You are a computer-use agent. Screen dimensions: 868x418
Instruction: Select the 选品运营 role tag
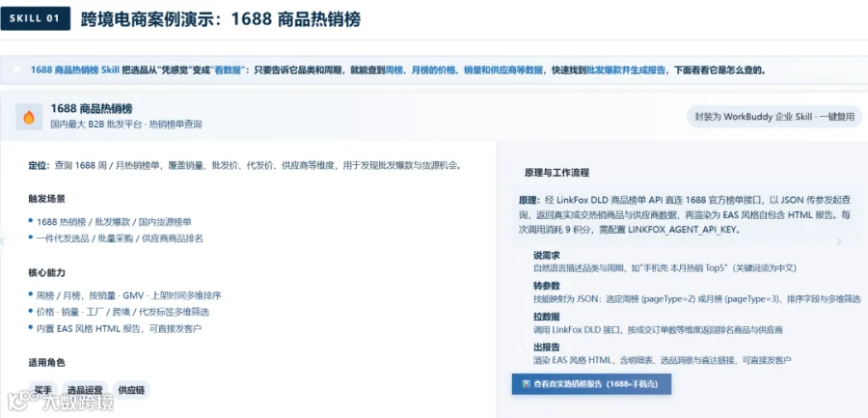pos(85,390)
